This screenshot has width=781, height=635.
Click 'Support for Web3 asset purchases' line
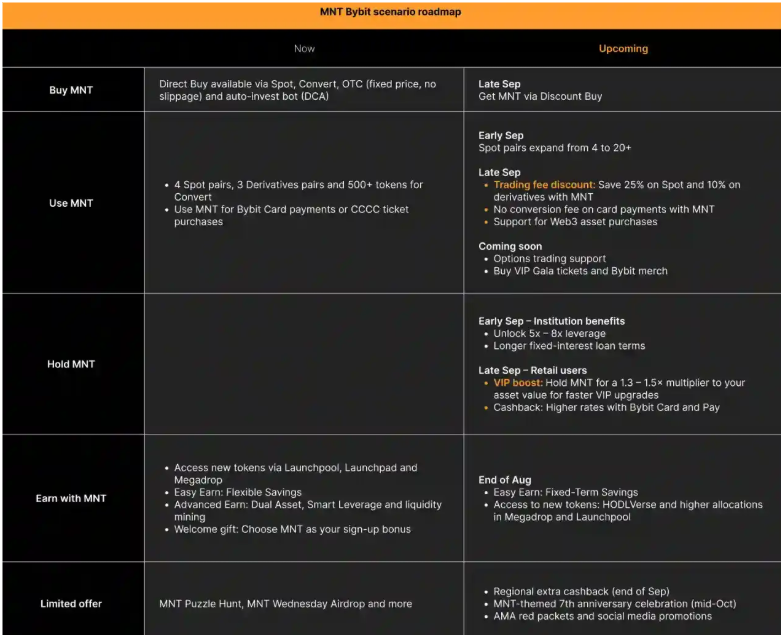[575, 222]
